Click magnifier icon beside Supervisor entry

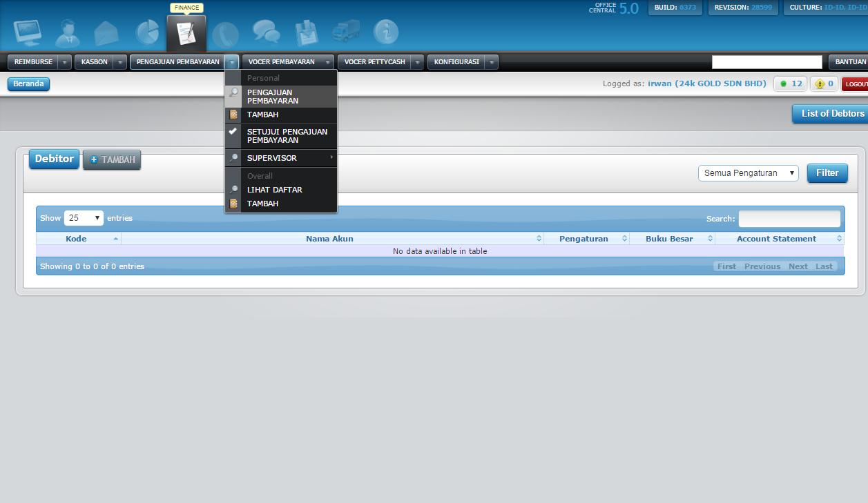(233, 158)
